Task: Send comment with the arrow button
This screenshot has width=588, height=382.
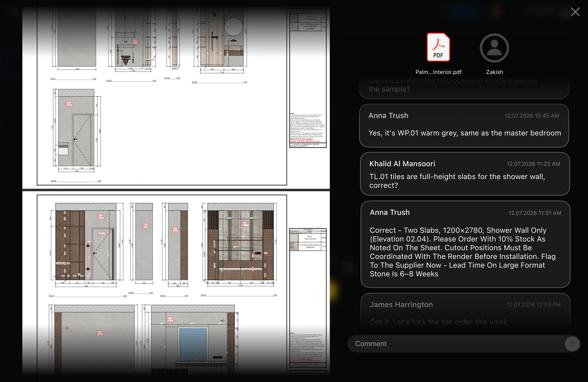Action: pyautogui.click(x=572, y=344)
